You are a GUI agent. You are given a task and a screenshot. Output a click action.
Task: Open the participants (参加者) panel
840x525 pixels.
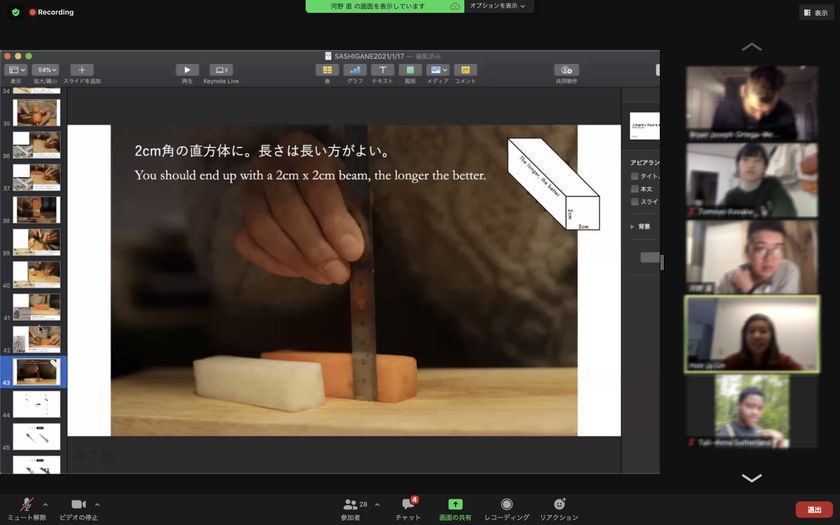(351, 506)
